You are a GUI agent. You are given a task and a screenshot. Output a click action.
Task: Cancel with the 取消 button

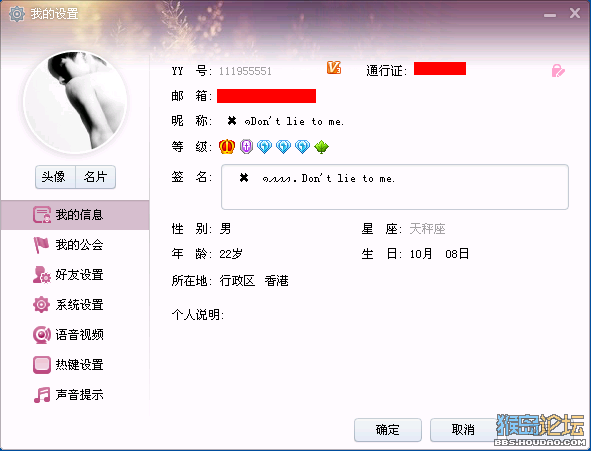[x=464, y=430]
